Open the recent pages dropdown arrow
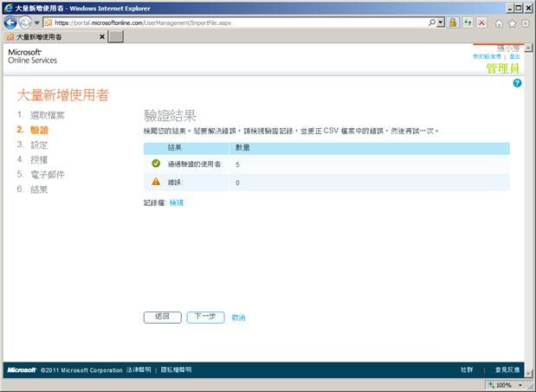This screenshot has width=536, height=392. pos(37,22)
